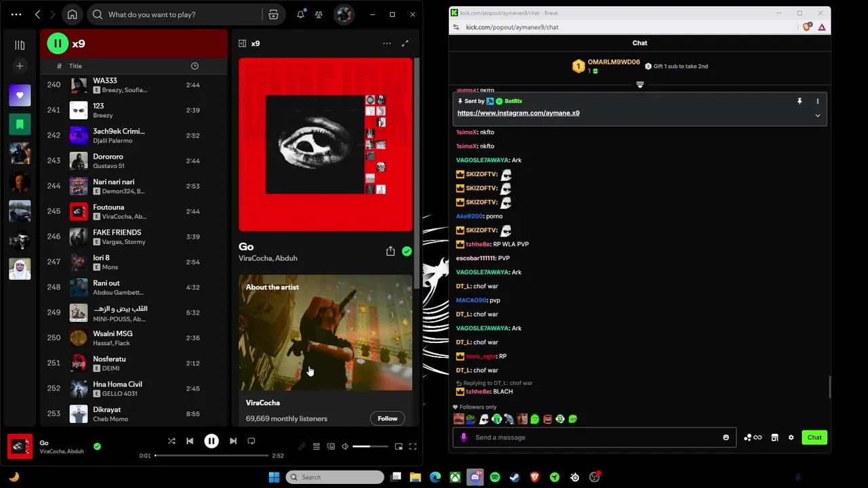Screen dimensions: 868x488
Task: Select the track Nosferatu
Action: pyautogui.click(x=132, y=363)
